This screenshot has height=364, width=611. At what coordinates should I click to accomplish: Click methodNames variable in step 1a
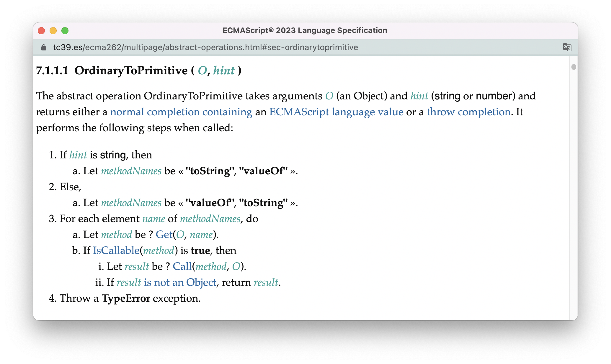tap(131, 171)
